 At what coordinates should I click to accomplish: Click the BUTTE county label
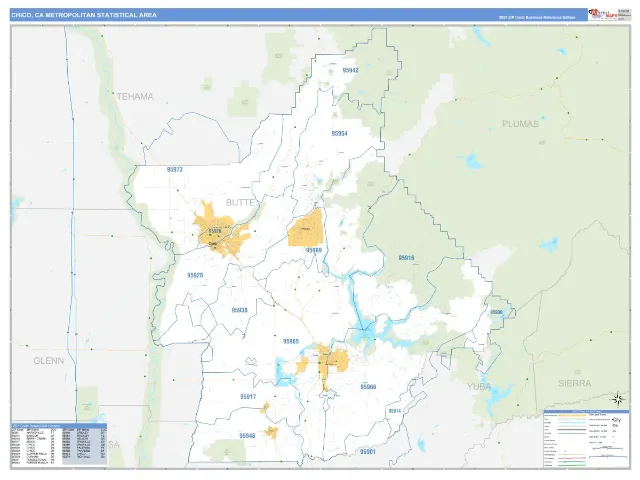(x=240, y=202)
